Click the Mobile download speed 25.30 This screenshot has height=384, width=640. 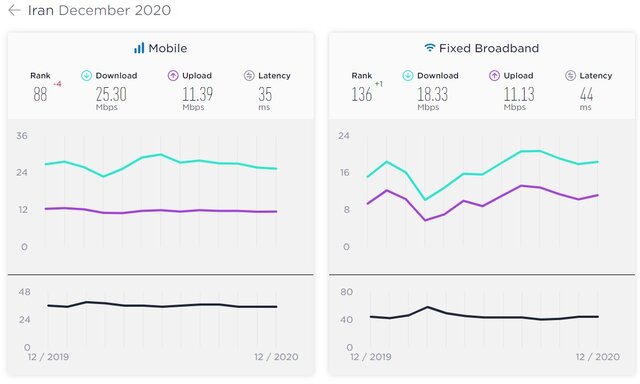[x=111, y=94]
